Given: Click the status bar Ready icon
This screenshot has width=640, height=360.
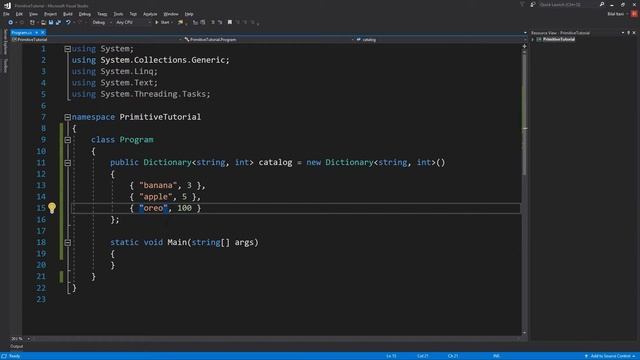Looking at the screenshot, I should coord(4,356).
